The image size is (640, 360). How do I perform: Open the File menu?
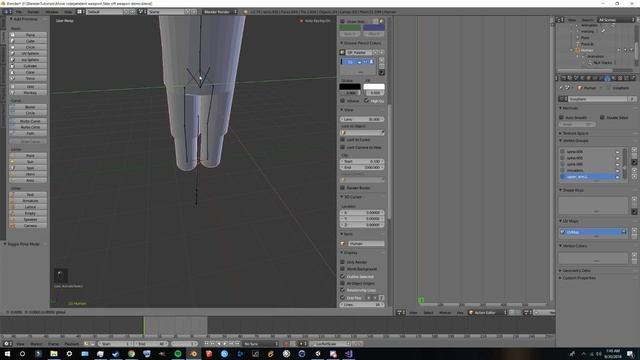point(19,12)
